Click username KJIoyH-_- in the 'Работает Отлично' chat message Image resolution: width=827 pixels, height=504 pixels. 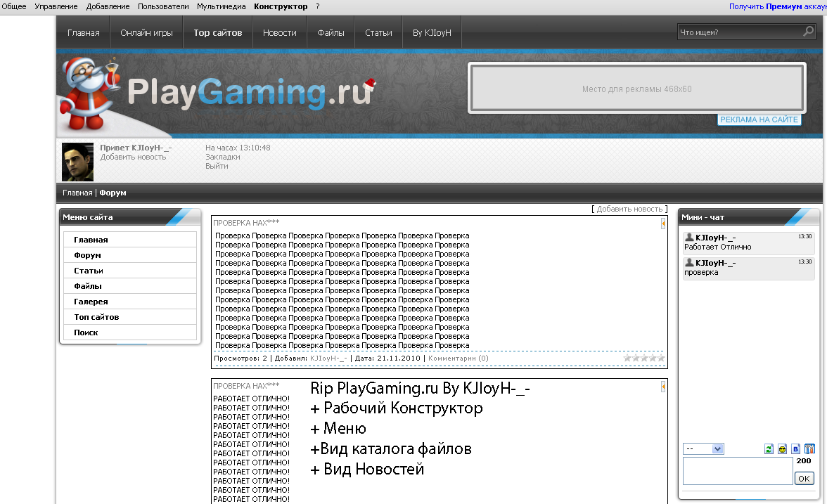pyautogui.click(x=716, y=238)
